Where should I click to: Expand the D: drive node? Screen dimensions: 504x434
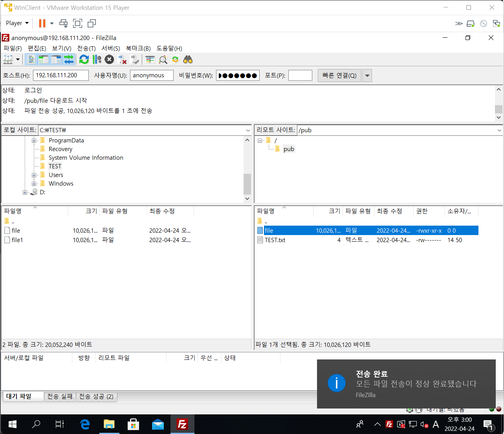coord(25,192)
